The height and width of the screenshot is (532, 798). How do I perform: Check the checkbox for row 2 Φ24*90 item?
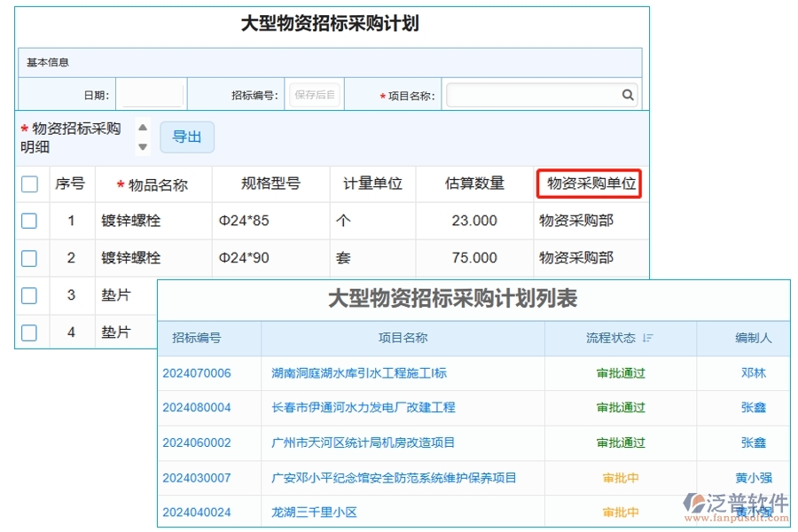pyautogui.click(x=29, y=258)
